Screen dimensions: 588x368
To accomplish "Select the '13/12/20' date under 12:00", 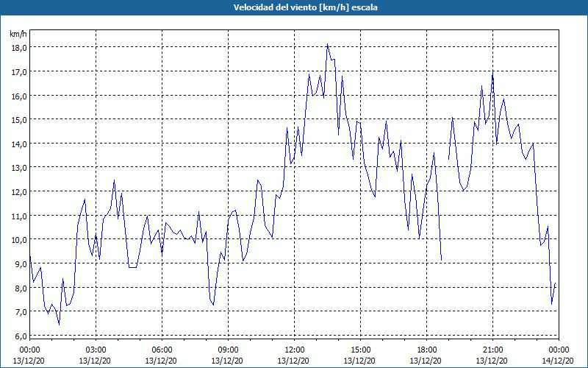I will point(293,361).
